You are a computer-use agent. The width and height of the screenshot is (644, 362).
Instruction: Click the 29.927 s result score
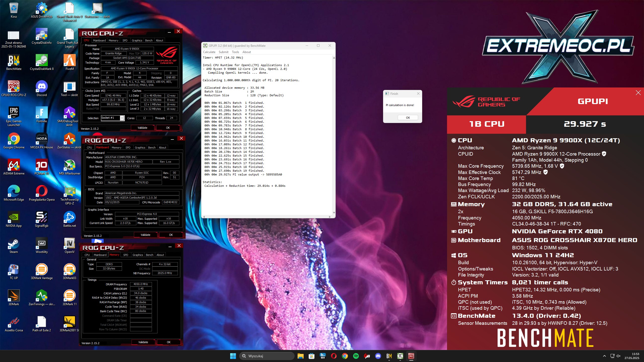coord(585,124)
